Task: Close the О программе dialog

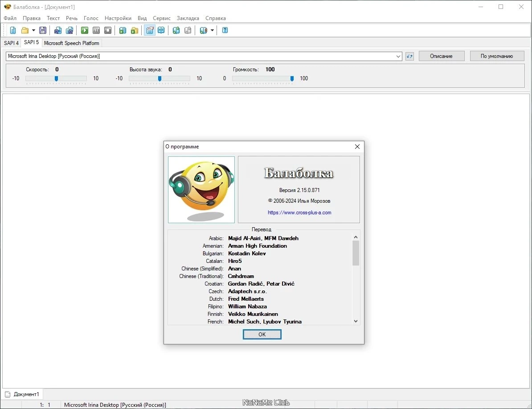Action: (357, 147)
